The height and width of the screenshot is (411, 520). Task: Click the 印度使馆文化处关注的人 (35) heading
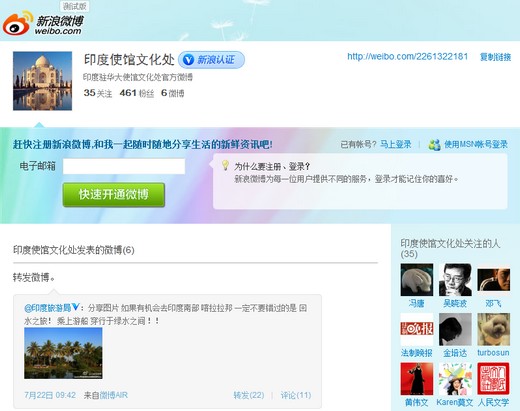(x=450, y=248)
